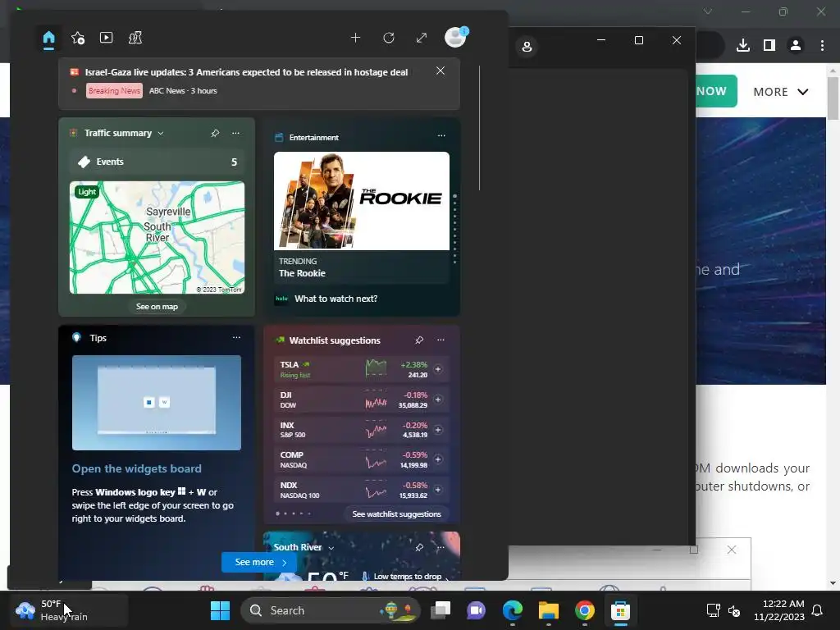Pin the Watchlist suggestions widget
840x630 pixels.
(x=419, y=340)
